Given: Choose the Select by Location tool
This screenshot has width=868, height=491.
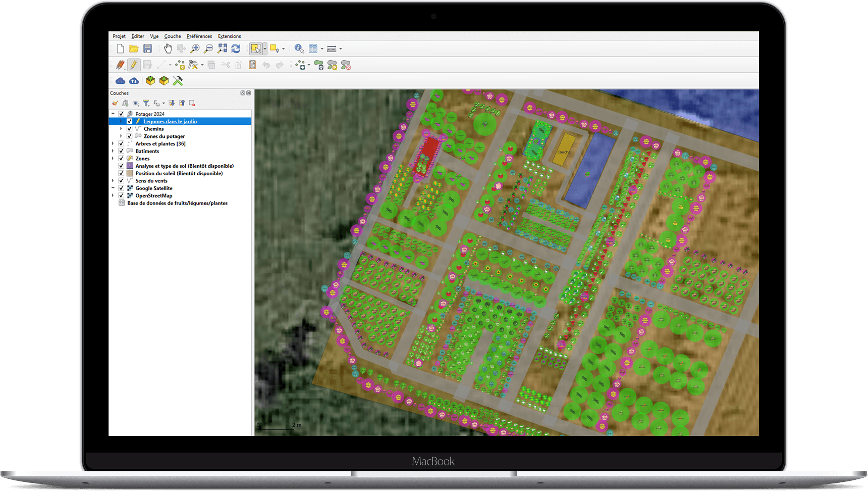Looking at the screenshot, I should coord(275,49).
